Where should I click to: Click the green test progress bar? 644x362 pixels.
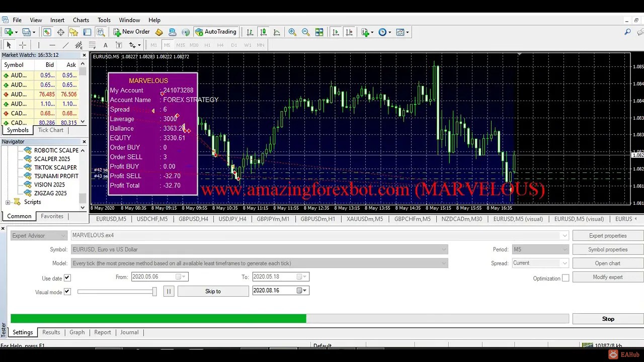click(x=158, y=319)
